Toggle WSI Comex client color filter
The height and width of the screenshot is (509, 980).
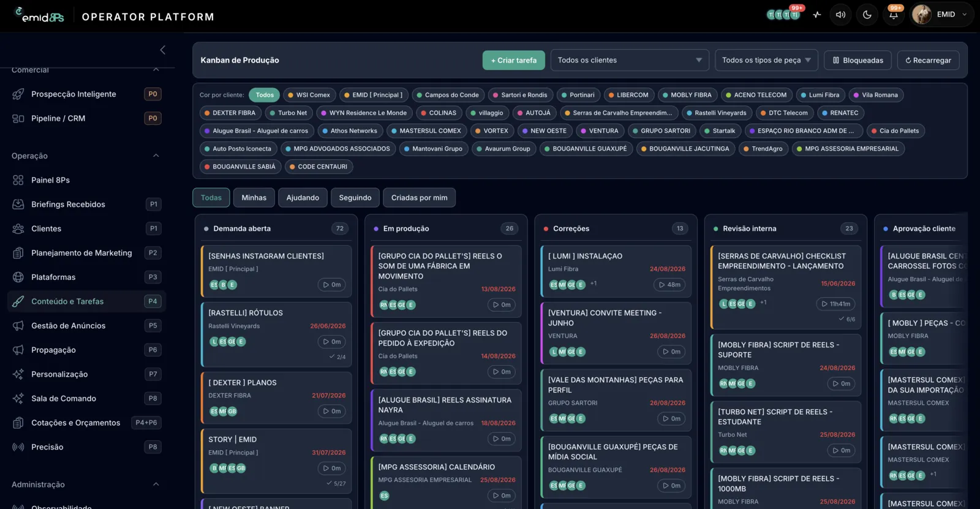(309, 95)
